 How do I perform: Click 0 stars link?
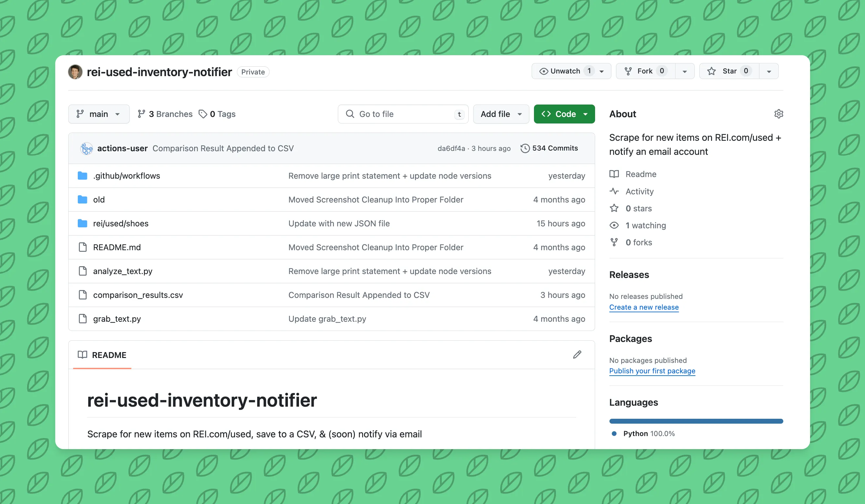click(639, 208)
